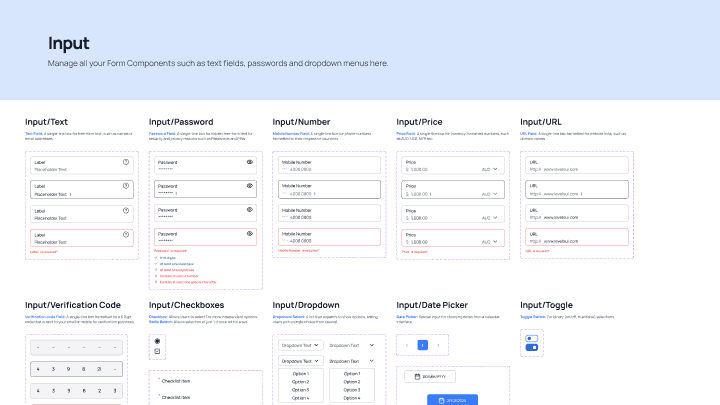Image resolution: width=720 pixels, height=405 pixels.
Task: Open the bordered Dropdown Text above the Option list
Action: click(300, 361)
